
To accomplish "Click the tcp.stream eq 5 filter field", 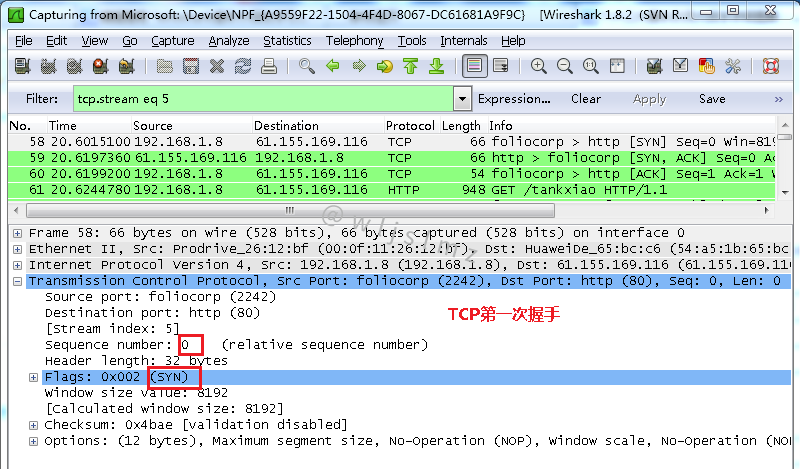I will coord(263,99).
